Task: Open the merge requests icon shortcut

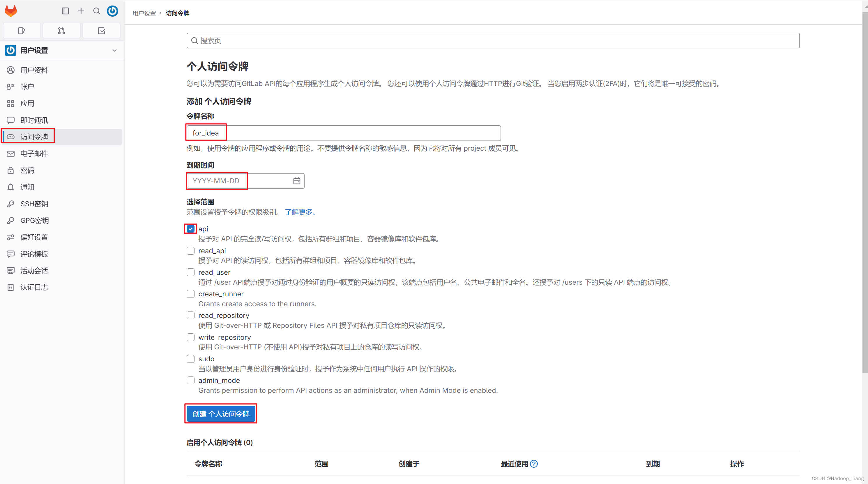Action: (x=61, y=31)
